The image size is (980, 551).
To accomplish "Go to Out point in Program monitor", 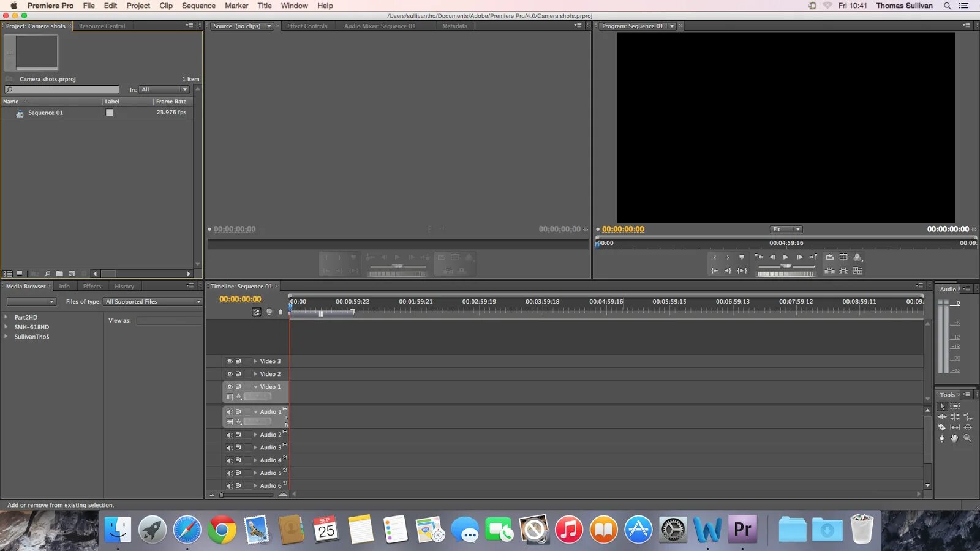I will click(728, 271).
